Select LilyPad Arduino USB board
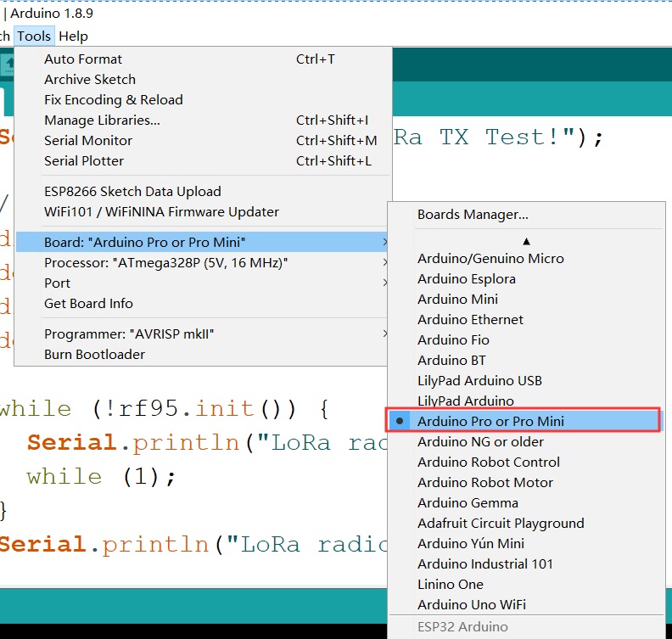 [x=526, y=380]
